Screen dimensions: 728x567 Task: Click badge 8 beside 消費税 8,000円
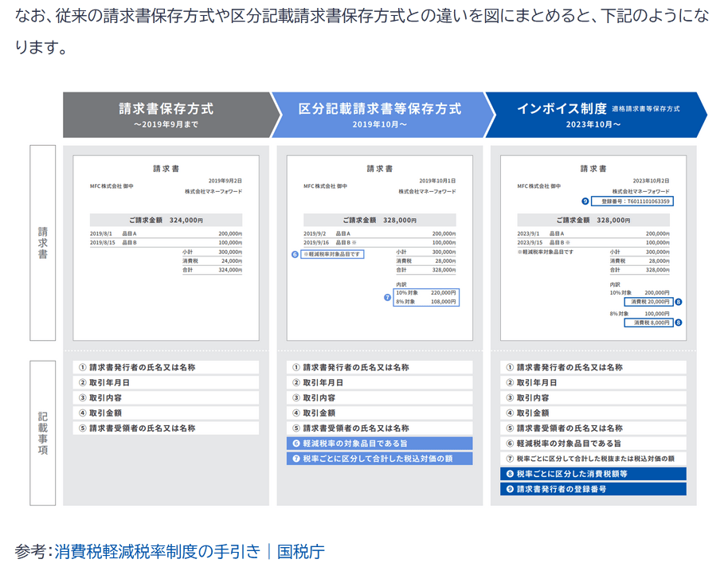pyautogui.click(x=679, y=323)
